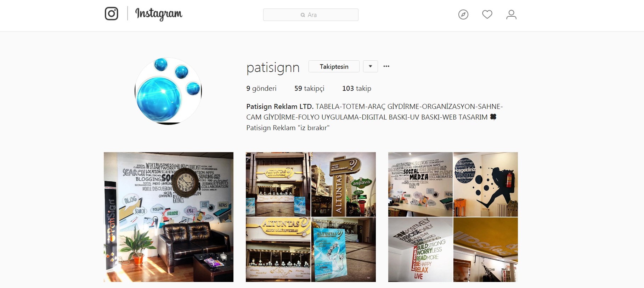The height and width of the screenshot is (288, 644).
Task: Click the Instagram wordmark logo
Action: (x=159, y=14)
